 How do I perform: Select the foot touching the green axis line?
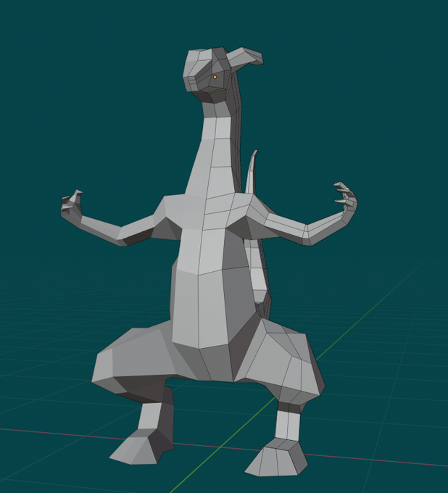[x=276, y=457]
